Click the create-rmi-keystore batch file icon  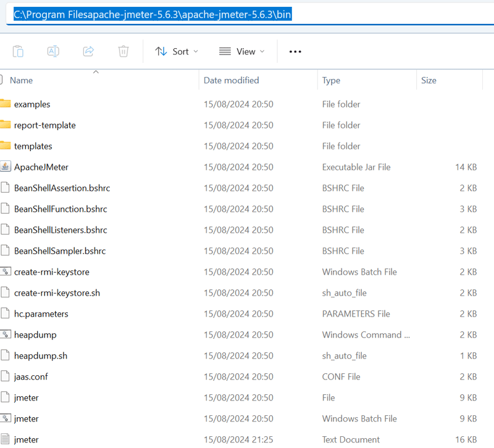(x=6, y=272)
